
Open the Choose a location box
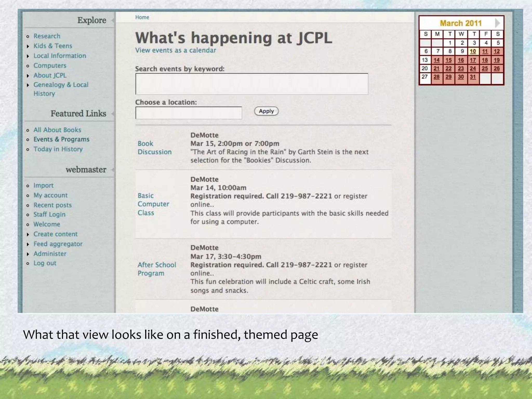tap(189, 113)
